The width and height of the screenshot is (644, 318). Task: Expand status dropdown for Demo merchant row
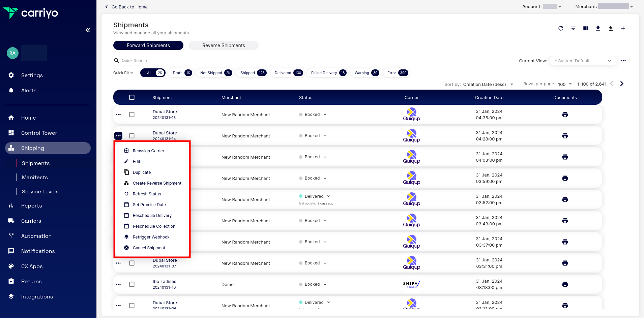[325, 284]
